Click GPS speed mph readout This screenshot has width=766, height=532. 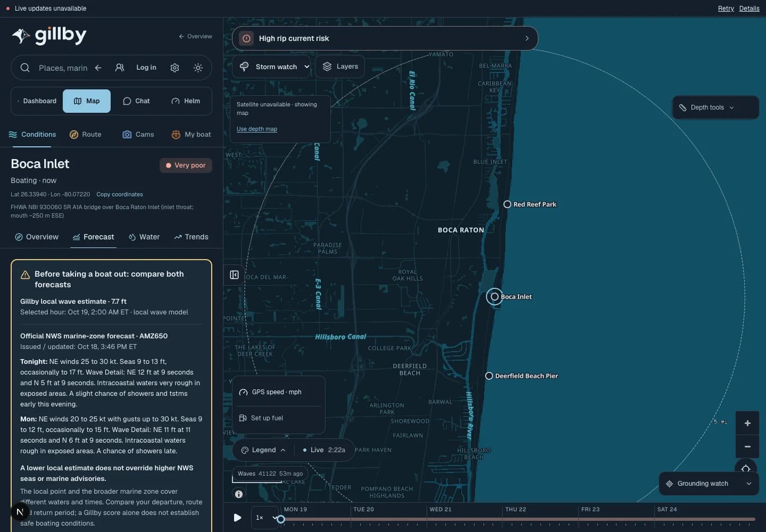tap(278, 392)
